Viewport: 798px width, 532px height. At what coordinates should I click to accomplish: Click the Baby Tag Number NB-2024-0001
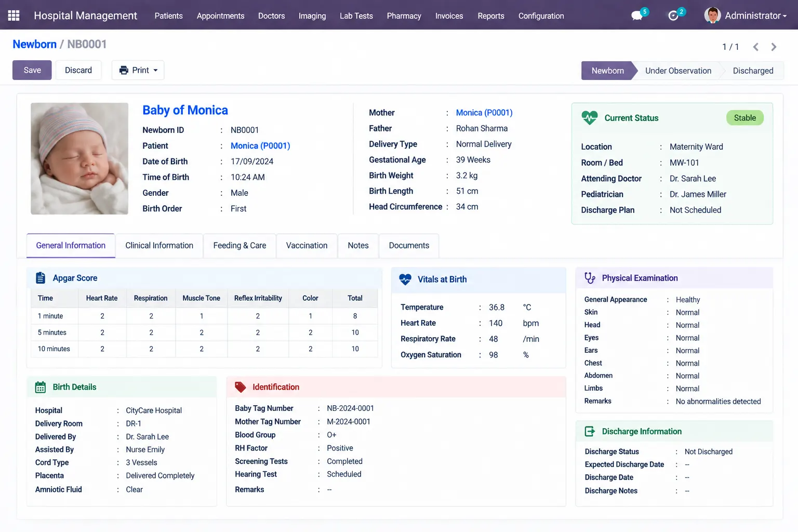(x=350, y=408)
